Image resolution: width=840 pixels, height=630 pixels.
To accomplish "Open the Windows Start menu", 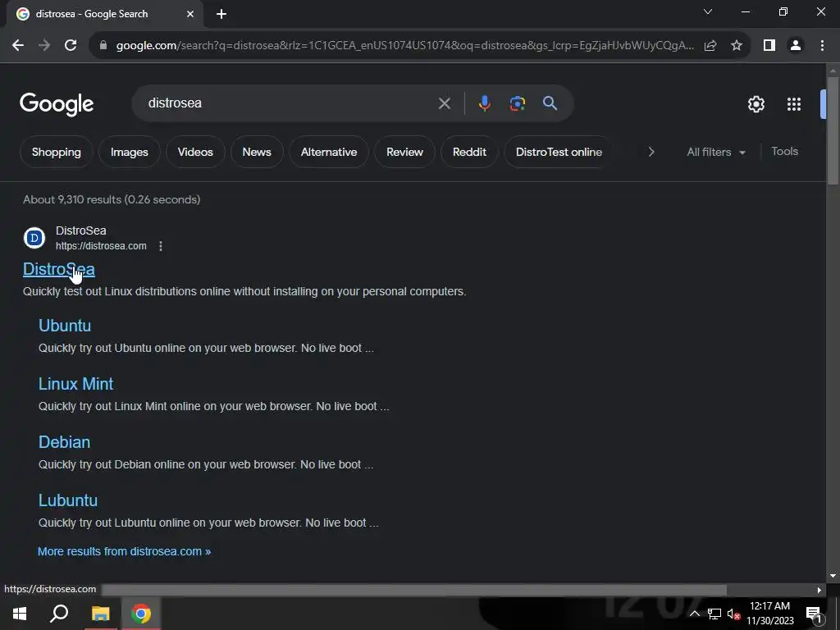I will pos(20,614).
